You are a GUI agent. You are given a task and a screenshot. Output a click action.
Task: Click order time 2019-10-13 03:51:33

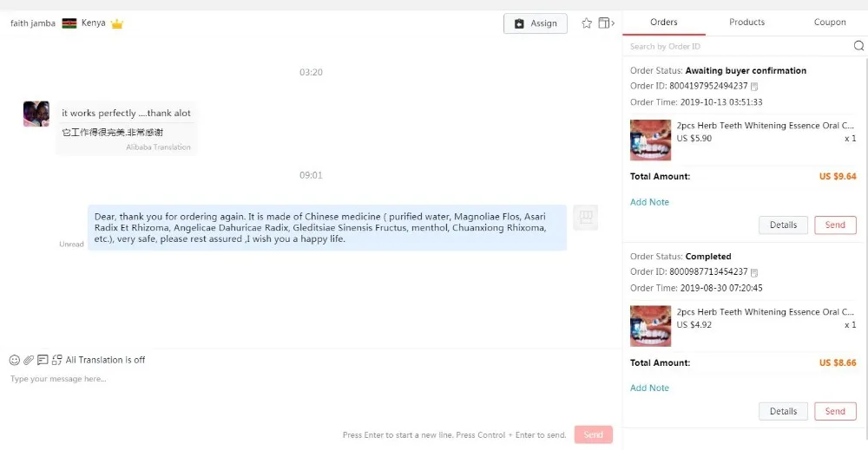coord(721,102)
